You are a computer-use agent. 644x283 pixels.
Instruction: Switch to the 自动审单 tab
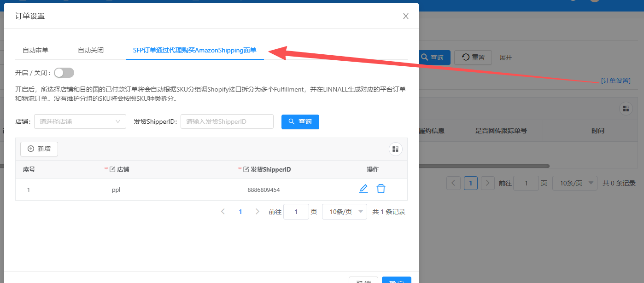click(35, 50)
